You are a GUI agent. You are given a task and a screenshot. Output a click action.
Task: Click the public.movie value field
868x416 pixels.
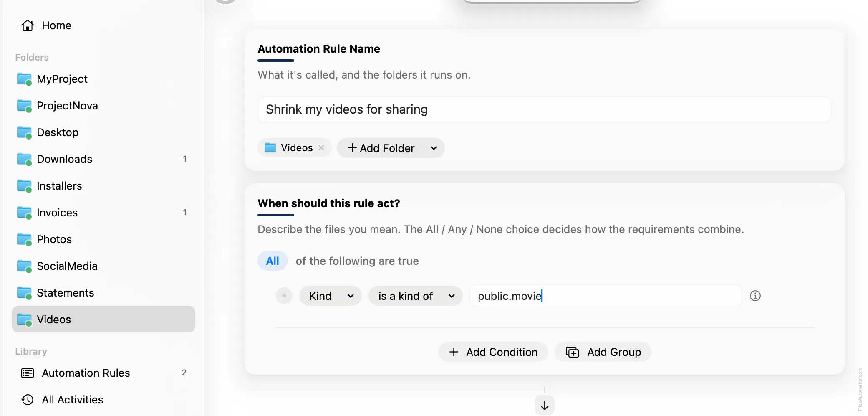pyautogui.click(x=606, y=296)
